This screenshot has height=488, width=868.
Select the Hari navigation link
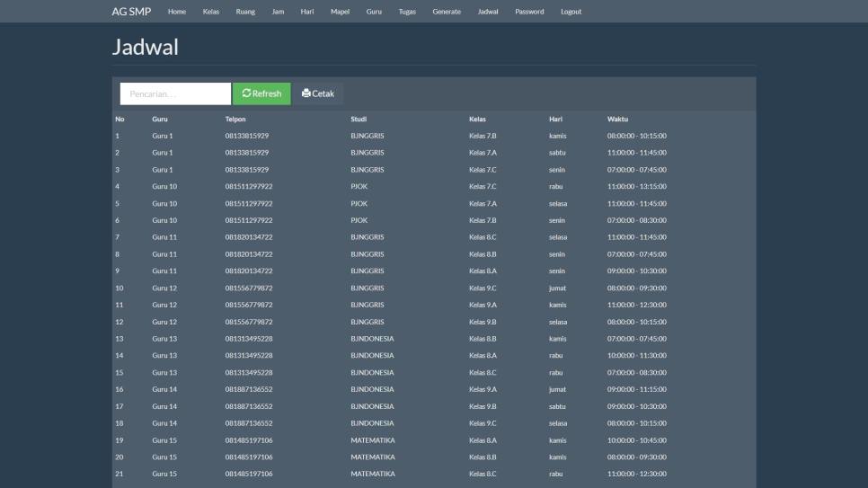tap(307, 12)
